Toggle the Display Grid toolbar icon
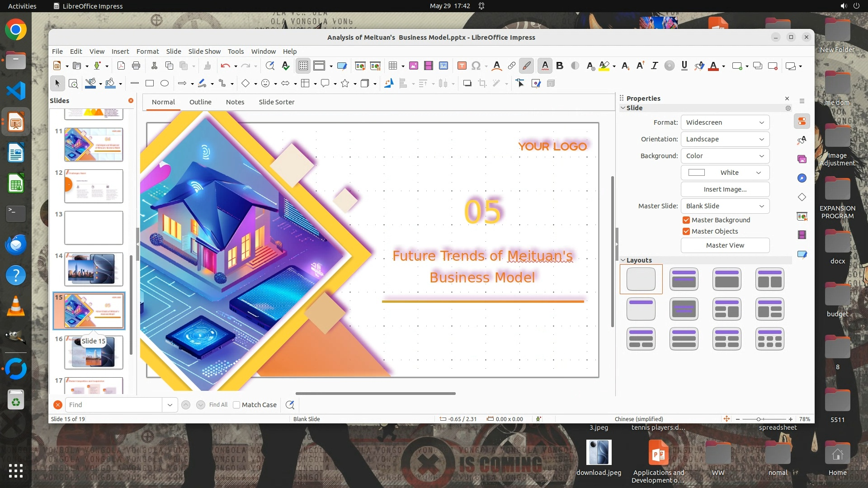 303,66
